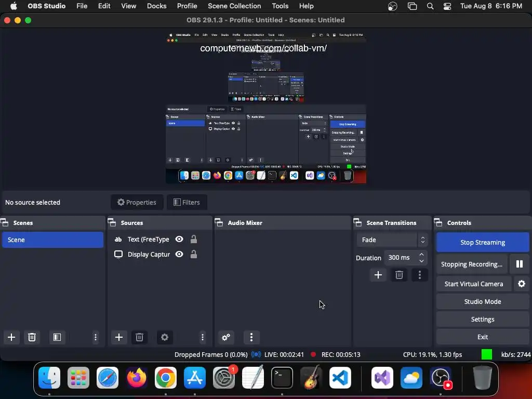Add a new scene with plus icon
Image resolution: width=532 pixels, height=399 pixels.
click(x=11, y=337)
